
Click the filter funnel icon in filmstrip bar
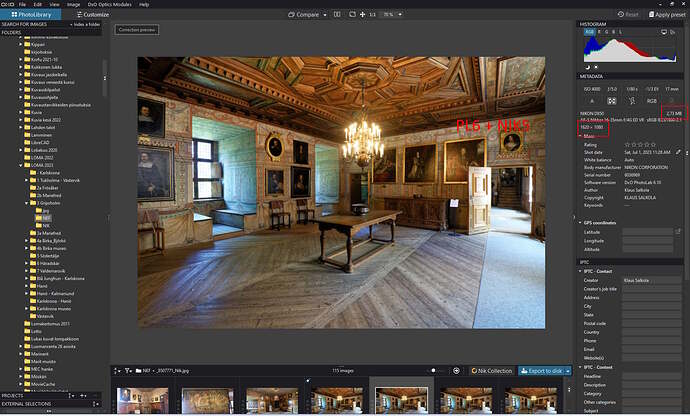tap(116, 371)
